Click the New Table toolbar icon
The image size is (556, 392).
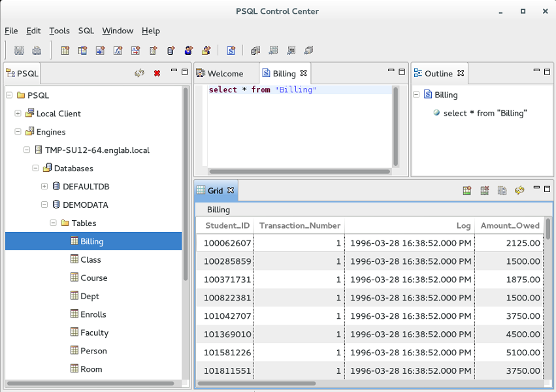(x=65, y=50)
